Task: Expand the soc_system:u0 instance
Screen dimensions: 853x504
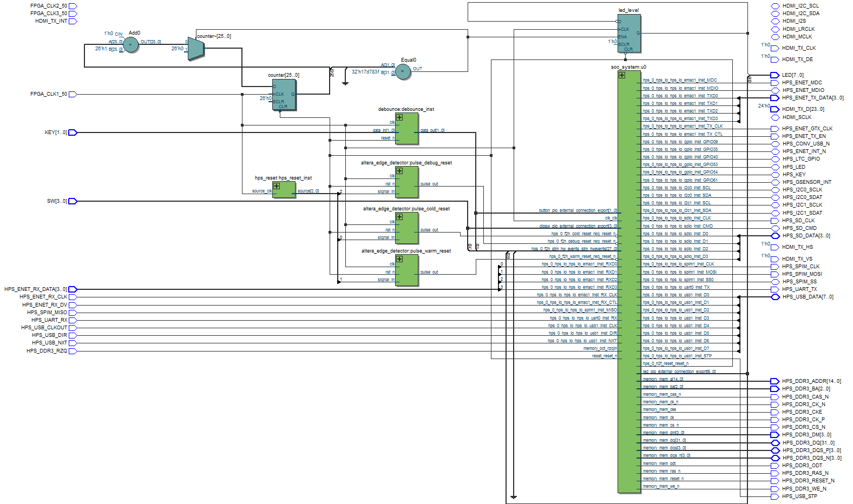Action: pyautogui.click(x=622, y=75)
